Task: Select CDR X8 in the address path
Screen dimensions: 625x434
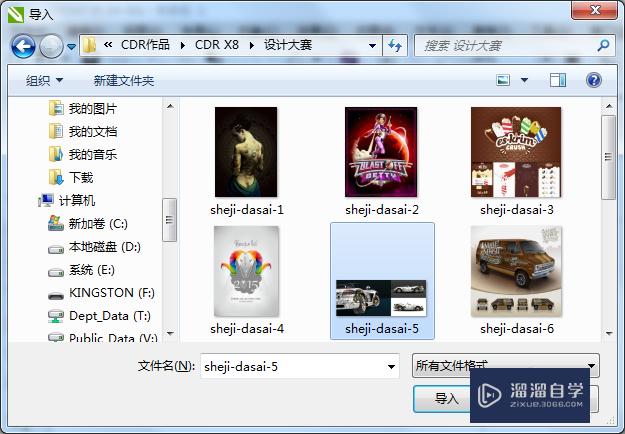Action: [217, 45]
